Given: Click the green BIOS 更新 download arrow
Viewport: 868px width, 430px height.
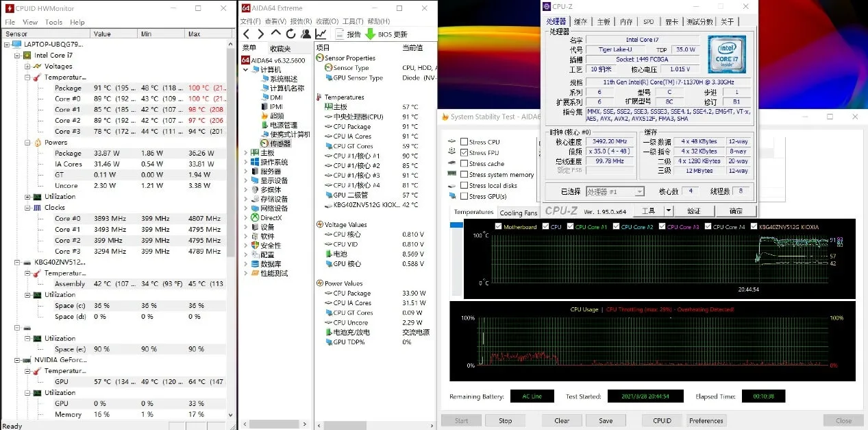Looking at the screenshot, I should tap(370, 34).
